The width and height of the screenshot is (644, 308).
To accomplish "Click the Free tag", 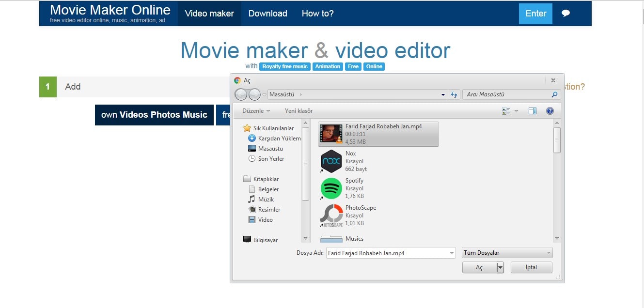I will (353, 66).
